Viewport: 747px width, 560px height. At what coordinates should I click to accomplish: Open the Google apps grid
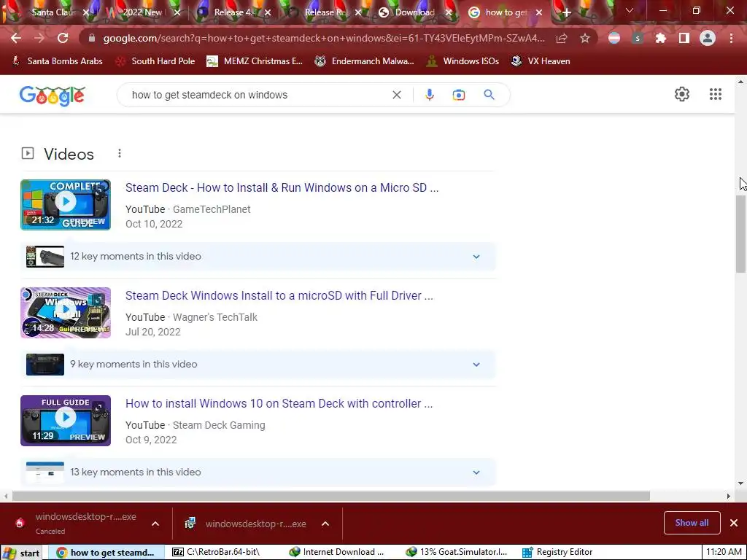tap(715, 94)
